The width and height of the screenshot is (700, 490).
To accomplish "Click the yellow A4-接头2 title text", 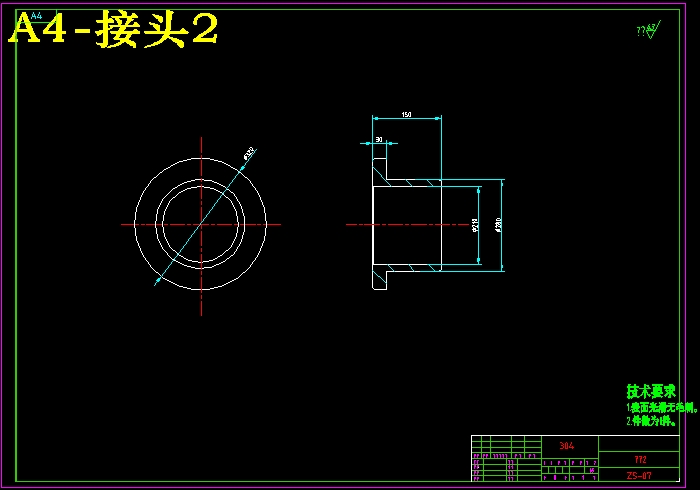I will click(x=113, y=32).
